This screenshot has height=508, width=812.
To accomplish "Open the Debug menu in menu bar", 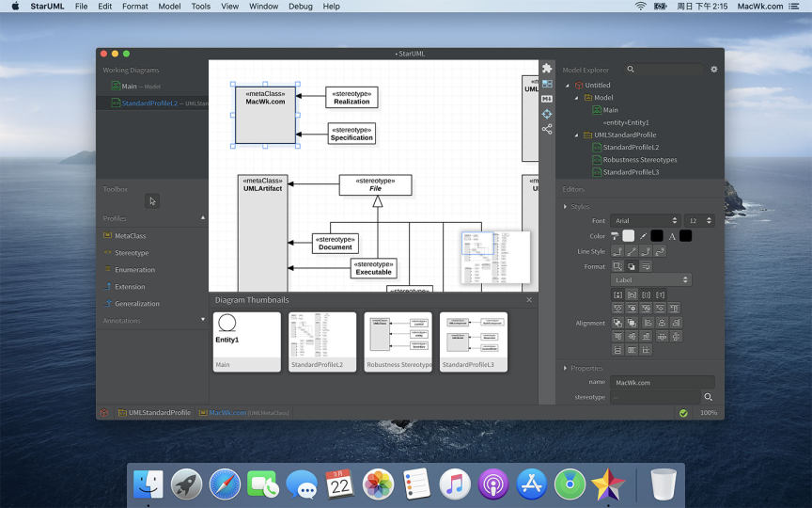I will 300,7.
